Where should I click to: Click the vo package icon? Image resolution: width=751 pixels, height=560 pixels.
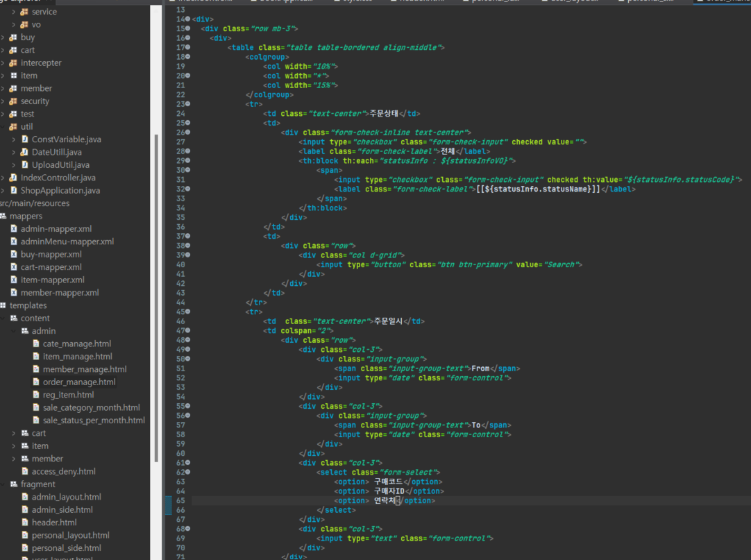(x=24, y=25)
